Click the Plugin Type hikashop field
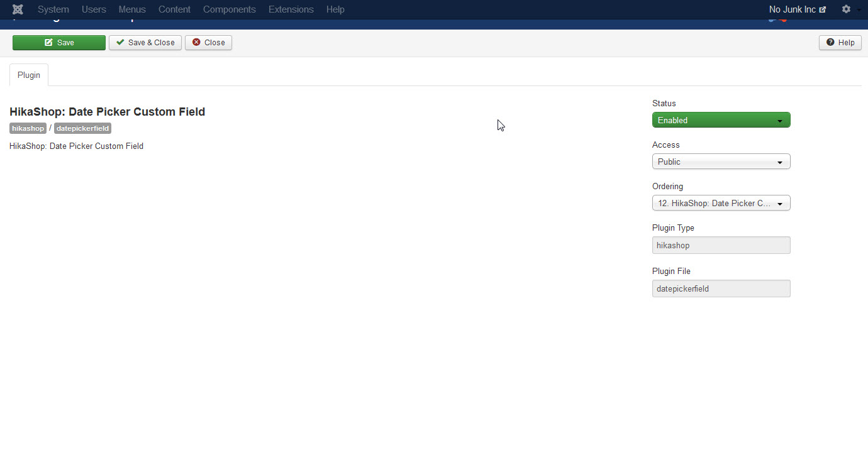The width and height of the screenshot is (868, 472). click(721, 245)
